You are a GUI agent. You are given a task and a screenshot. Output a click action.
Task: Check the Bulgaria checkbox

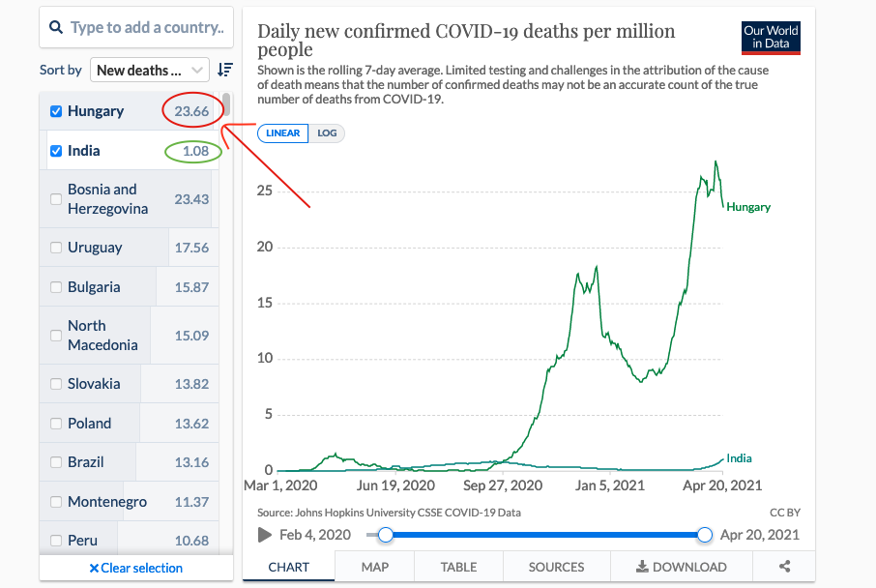point(56,287)
